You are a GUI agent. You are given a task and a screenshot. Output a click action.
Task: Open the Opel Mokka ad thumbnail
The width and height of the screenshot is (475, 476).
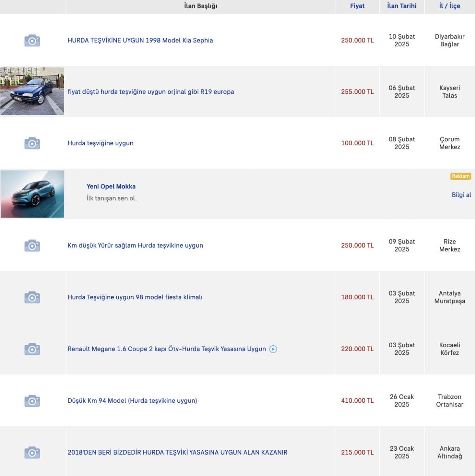point(32,194)
